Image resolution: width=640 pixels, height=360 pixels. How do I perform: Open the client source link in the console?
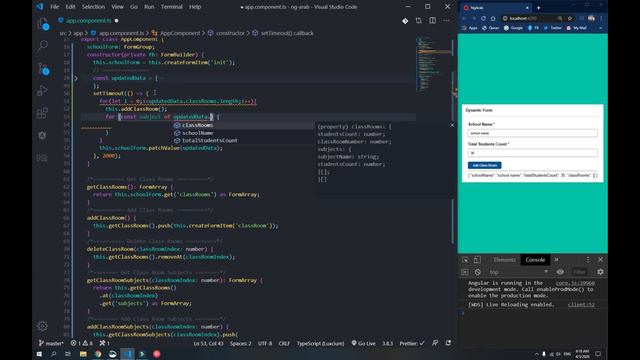click(581, 304)
